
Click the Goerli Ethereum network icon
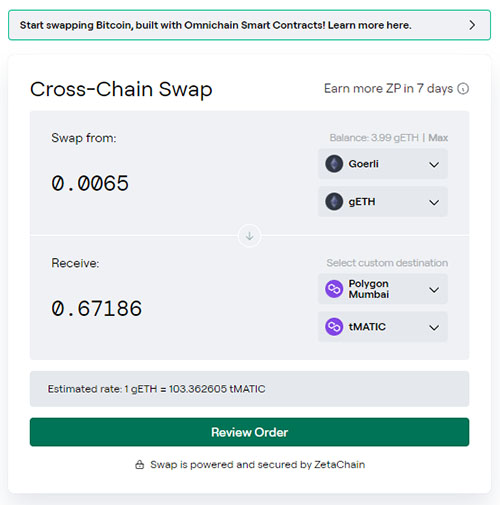(334, 164)
